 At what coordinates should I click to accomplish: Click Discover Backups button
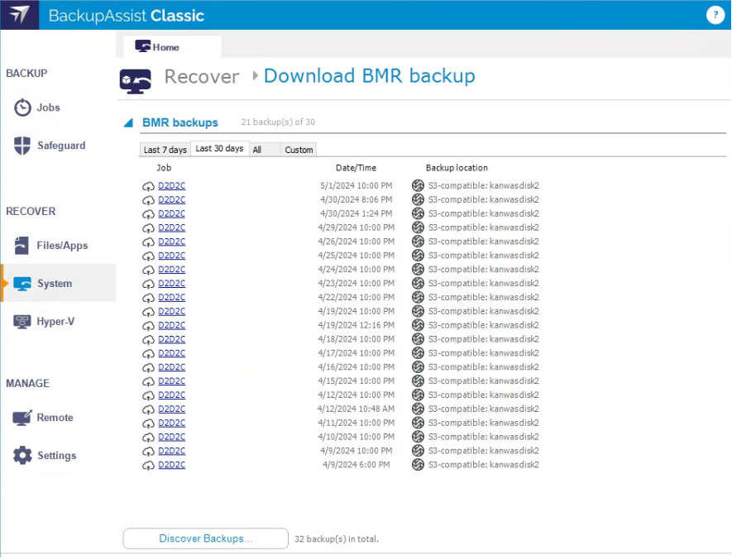click(205, 539)
